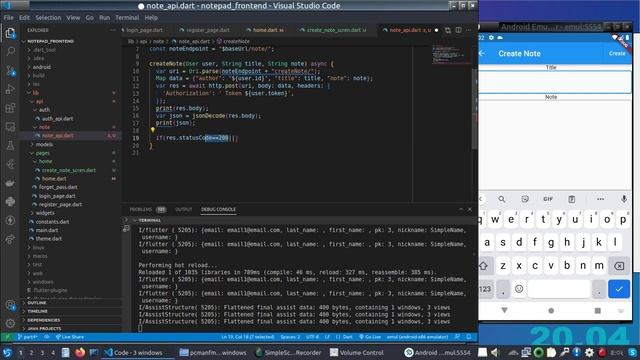Click the lightbulb code action icon

[153, 130]
